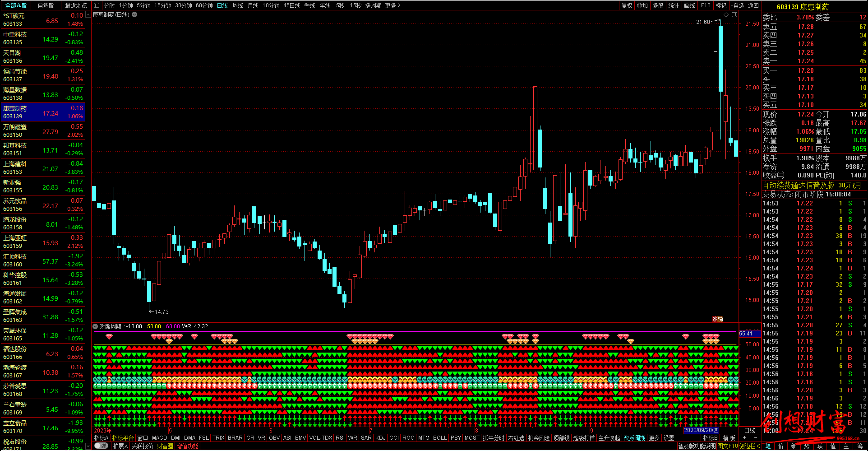
Task: Open the 增值功能 link
Action: (187, 446)
